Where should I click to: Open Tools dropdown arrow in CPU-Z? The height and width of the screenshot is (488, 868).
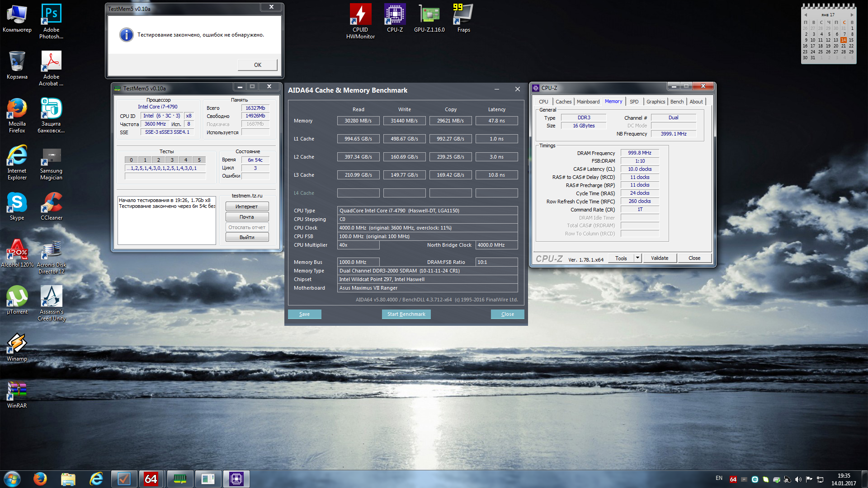(637, 258)
